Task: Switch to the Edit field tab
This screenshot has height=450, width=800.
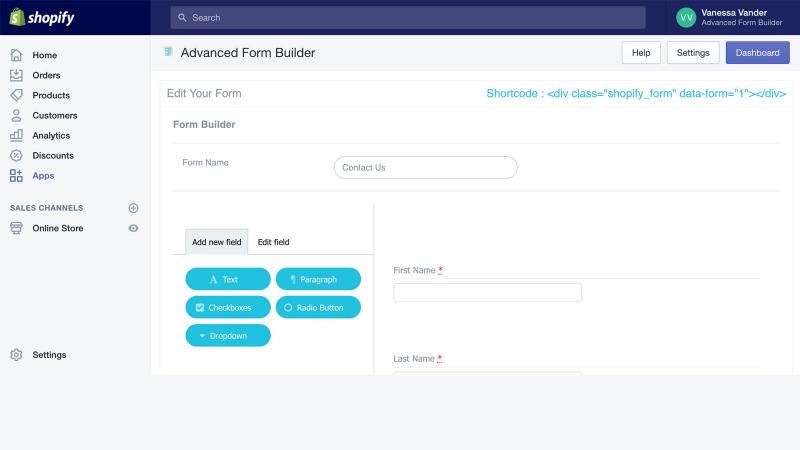Action: pos(273,242)
